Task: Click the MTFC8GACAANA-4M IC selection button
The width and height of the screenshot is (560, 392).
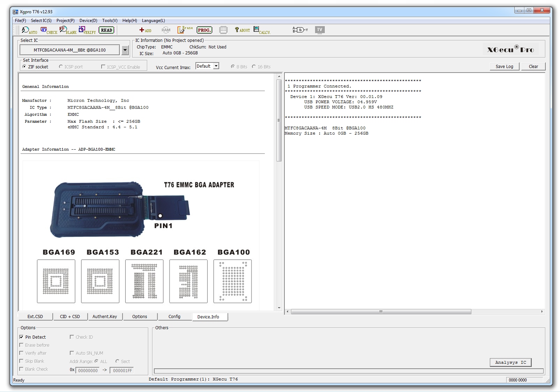Action: (69, 50)
